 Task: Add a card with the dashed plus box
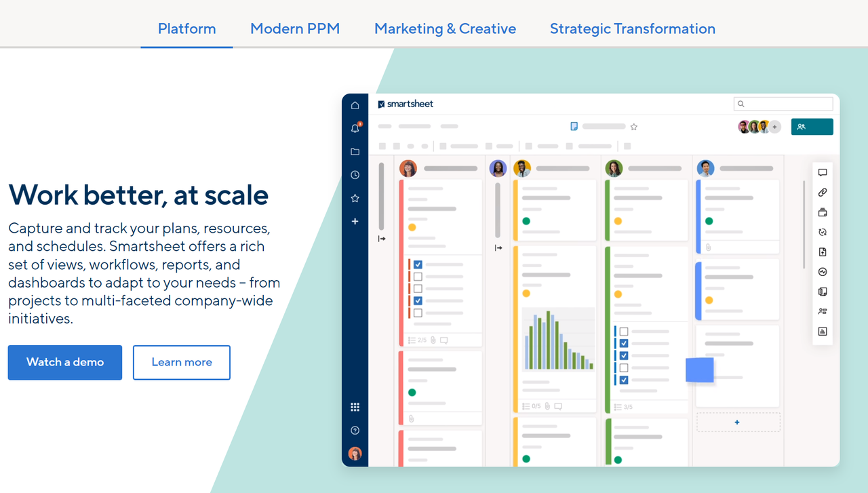coord(738,422)
